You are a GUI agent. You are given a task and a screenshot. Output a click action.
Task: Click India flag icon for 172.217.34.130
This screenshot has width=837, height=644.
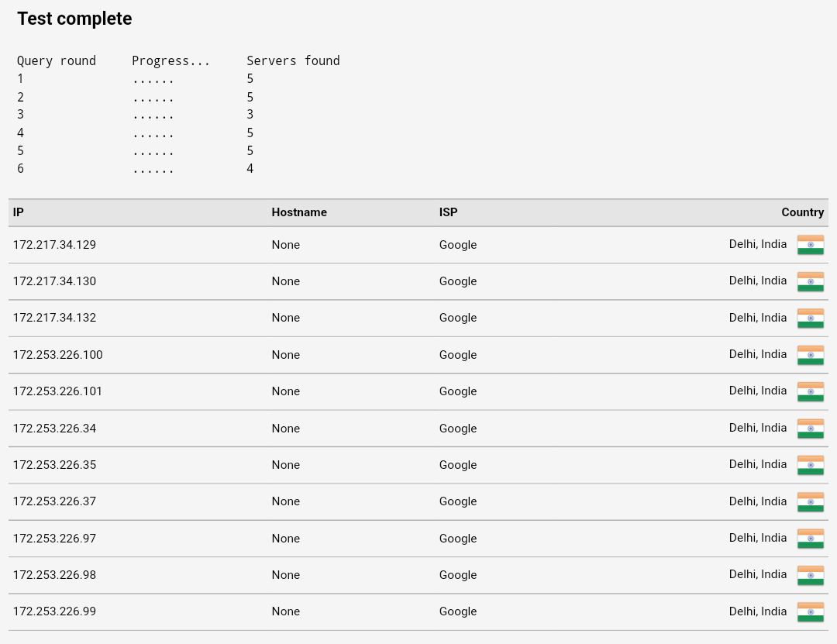(x=811, y=281)
